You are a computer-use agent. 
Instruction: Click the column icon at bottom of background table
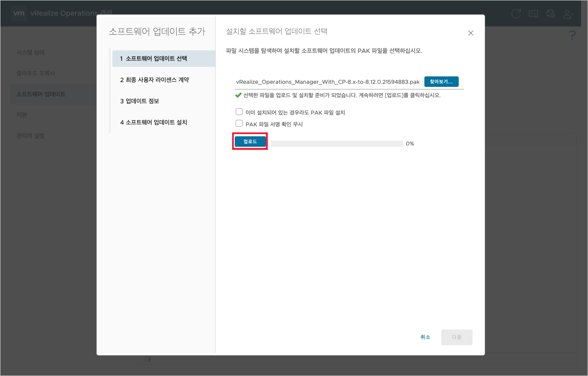(148, 359)
